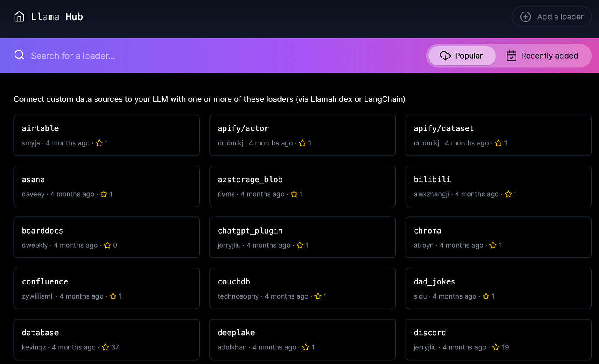
Task: Click the star icon on airtable card
Action: pos(99,143)
